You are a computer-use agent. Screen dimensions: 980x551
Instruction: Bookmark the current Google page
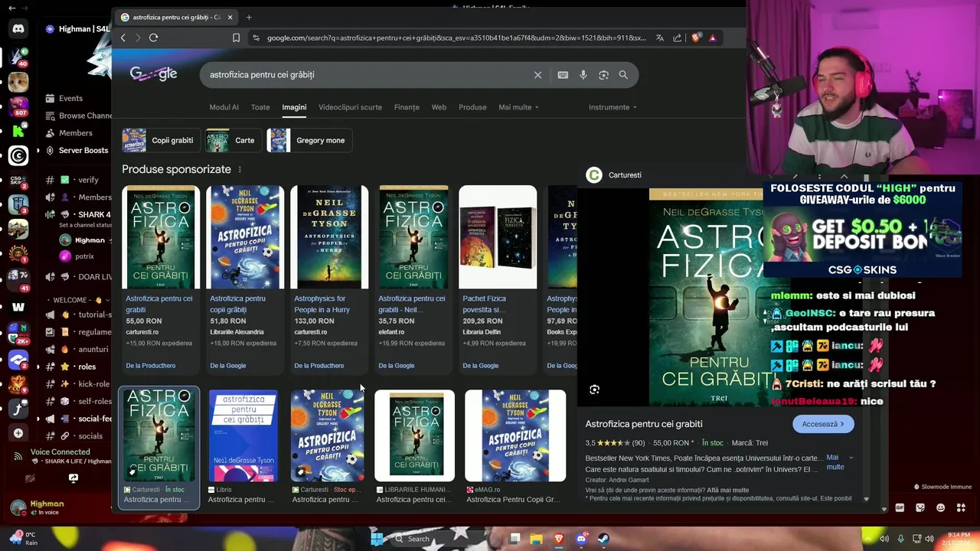click(236, 37)
